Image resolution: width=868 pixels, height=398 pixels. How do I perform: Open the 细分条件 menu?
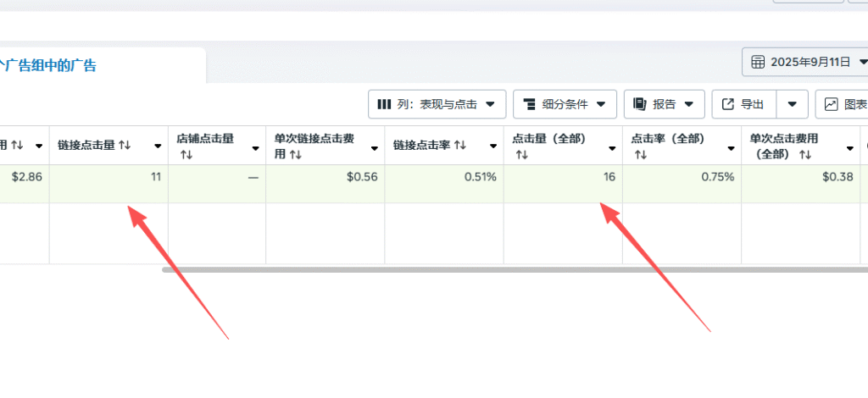(565, 104)
